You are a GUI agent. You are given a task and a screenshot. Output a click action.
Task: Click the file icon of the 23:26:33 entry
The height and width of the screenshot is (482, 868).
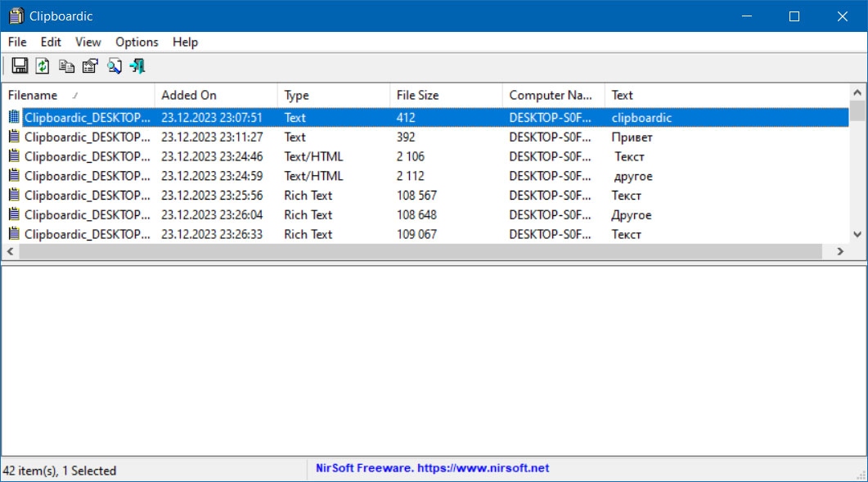point(13,234)
